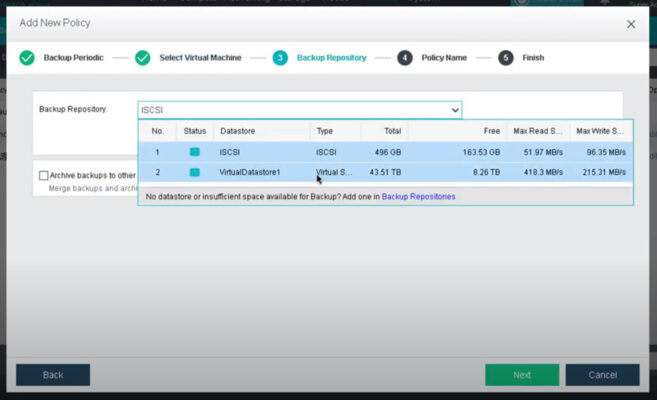Click the 96.35 MB/s write speed cell
The height and width of the screenshot is (400, 657).
tap(606, 152)
